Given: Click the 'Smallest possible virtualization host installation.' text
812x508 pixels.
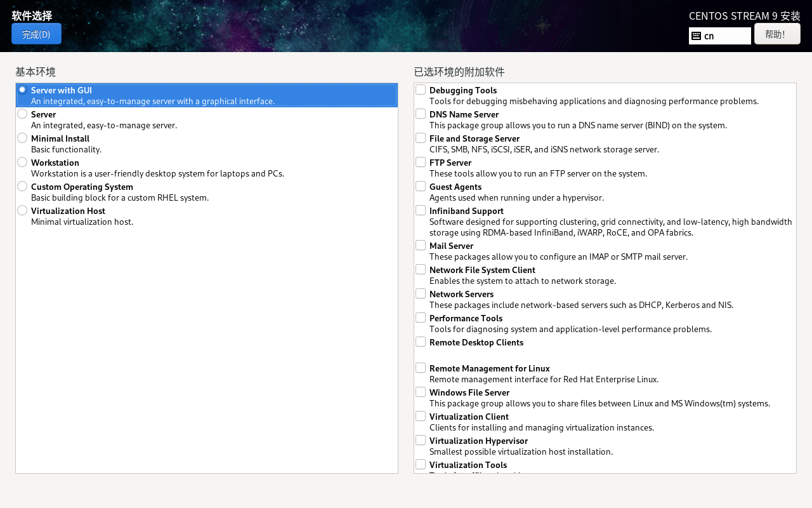Looking at the screenshot, I should point(521,452).
